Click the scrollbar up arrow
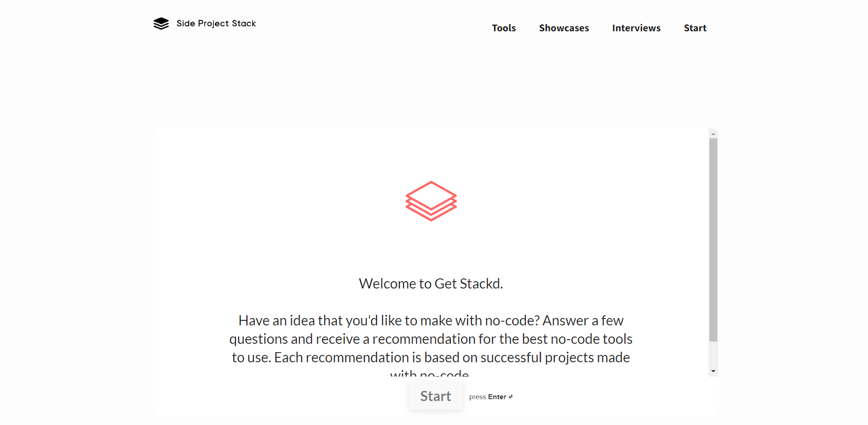 pos(713,134)
